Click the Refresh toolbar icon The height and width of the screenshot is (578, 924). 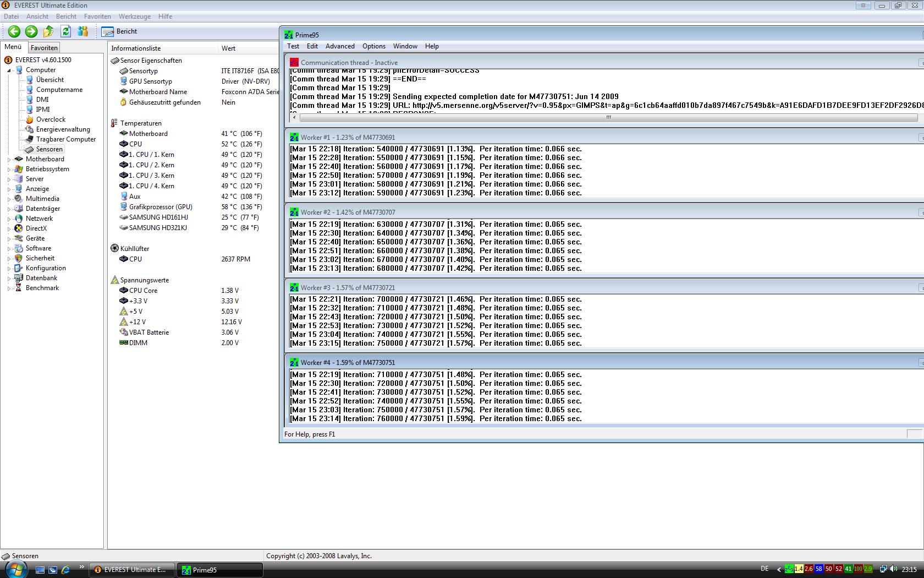(65, 31)
